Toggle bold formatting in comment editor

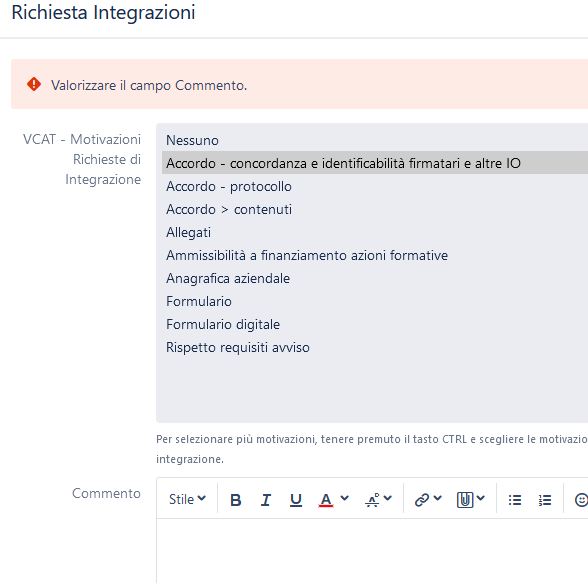(236, 500)
